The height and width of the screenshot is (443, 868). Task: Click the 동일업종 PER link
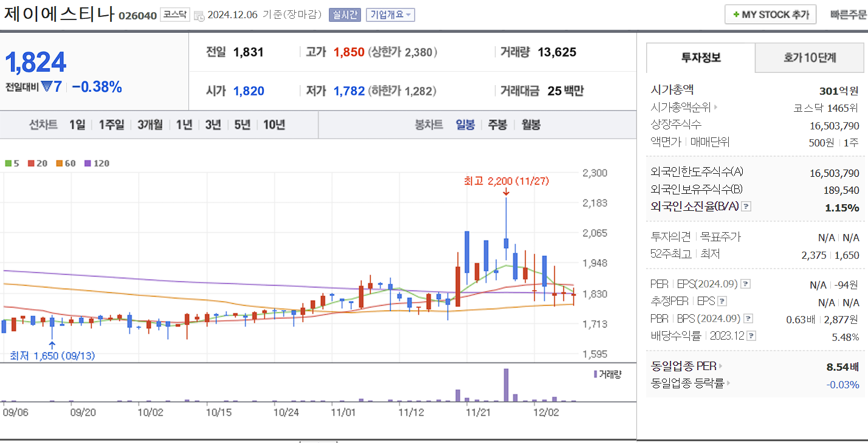(684, 366)
